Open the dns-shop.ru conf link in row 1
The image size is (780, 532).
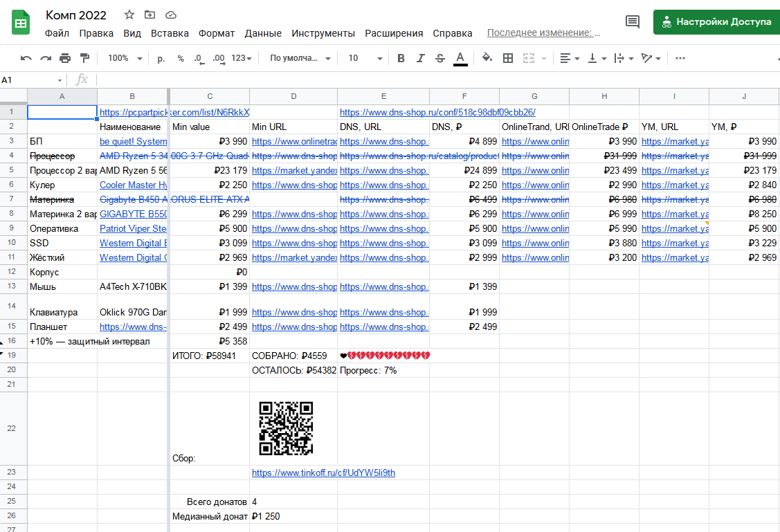(x=437, y=112)
